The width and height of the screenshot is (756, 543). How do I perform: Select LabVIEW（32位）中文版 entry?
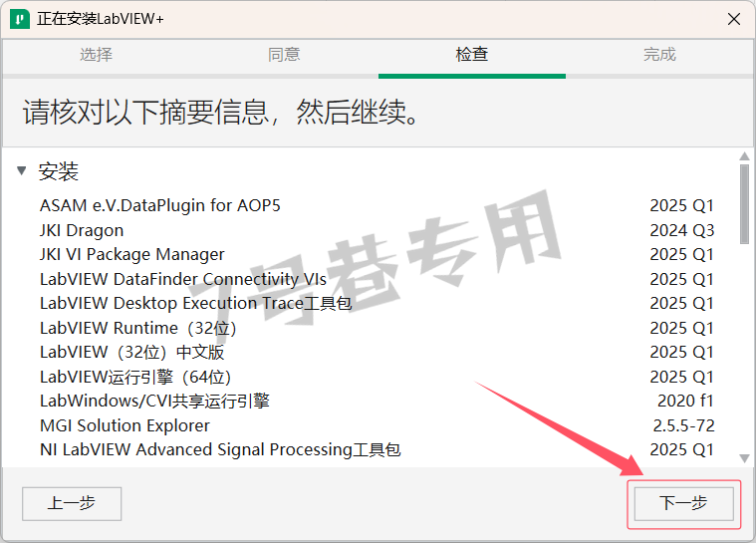click(x=377, y=352)
